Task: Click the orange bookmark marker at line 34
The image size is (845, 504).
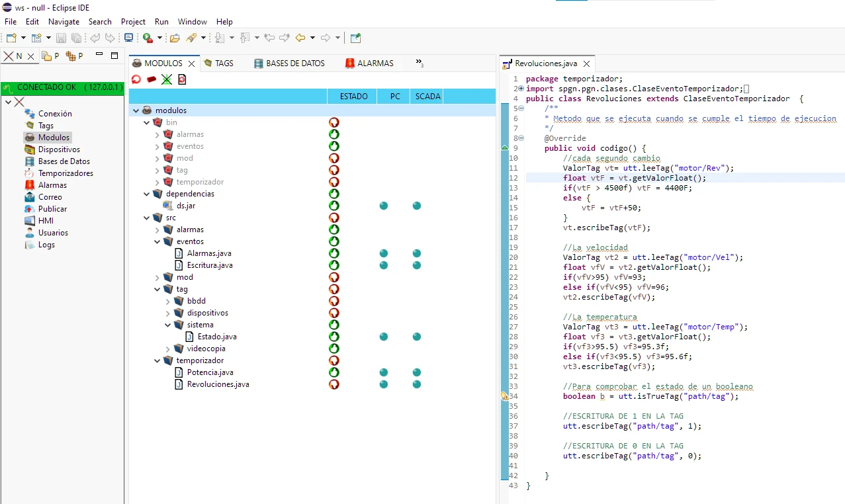Action: tap(503, 396)
